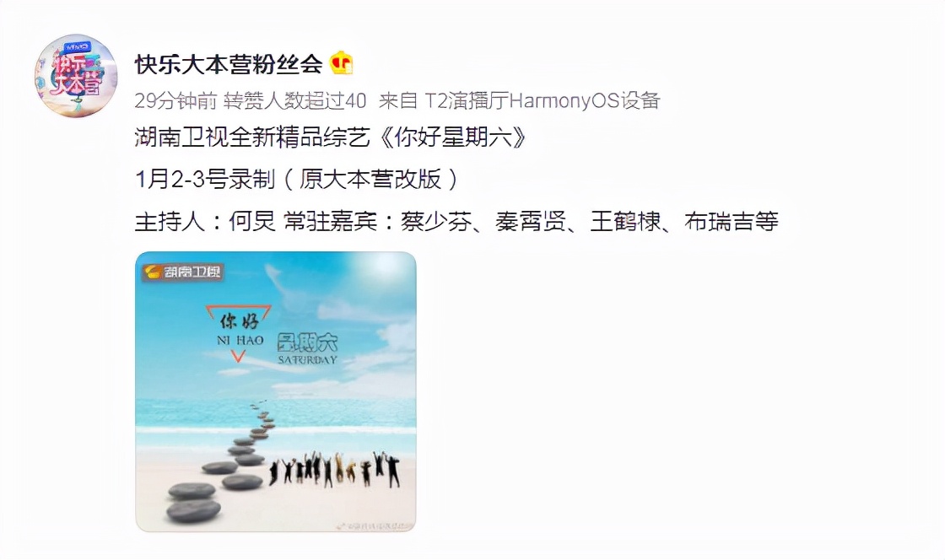The width and height of the screenshot is (945, 560).
Task: Open the 快乐大本营粉丝会 profile avatar
Action: tap(76, 76)
